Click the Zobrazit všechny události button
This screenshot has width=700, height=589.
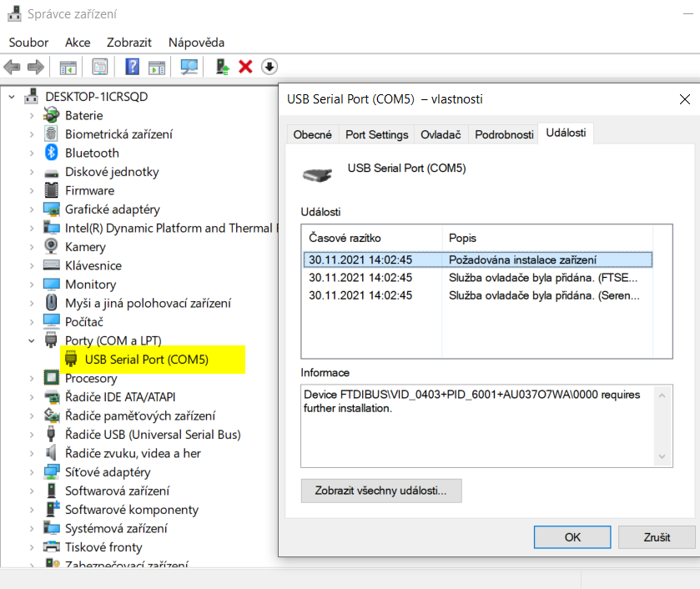click(380, 491)
